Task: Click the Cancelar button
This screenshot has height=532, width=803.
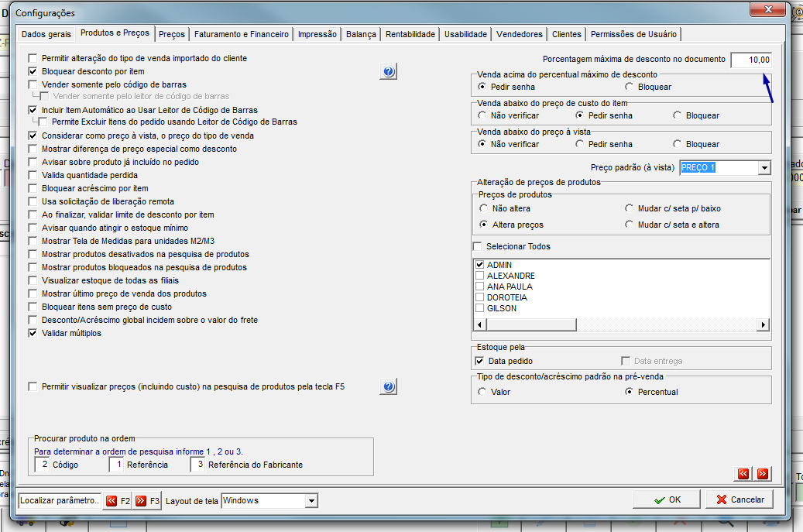Action: pyautogui.click(x=740, y=499)
